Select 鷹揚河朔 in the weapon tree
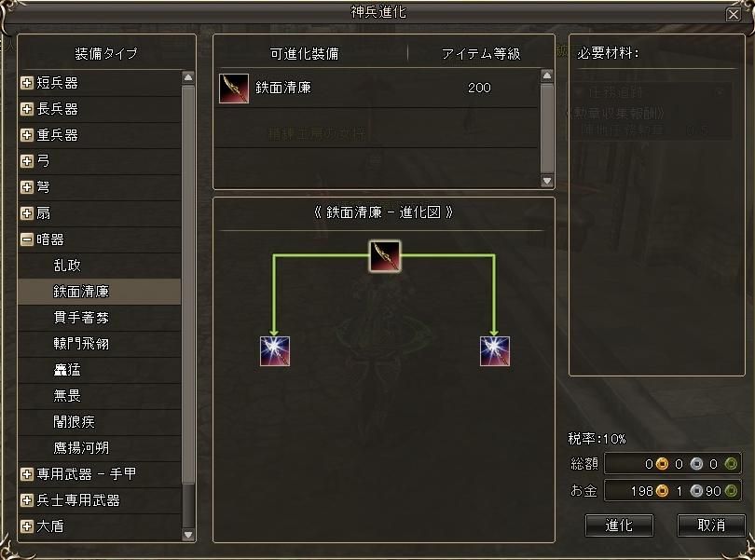Screen dimensions: 755x560 pos(81,448)
